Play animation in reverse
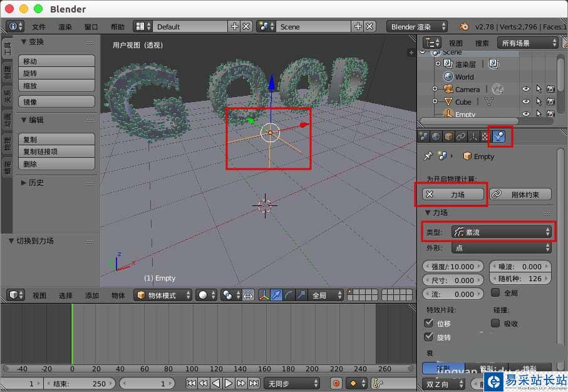This screenshot has height=392, width=568. point(216,383)
